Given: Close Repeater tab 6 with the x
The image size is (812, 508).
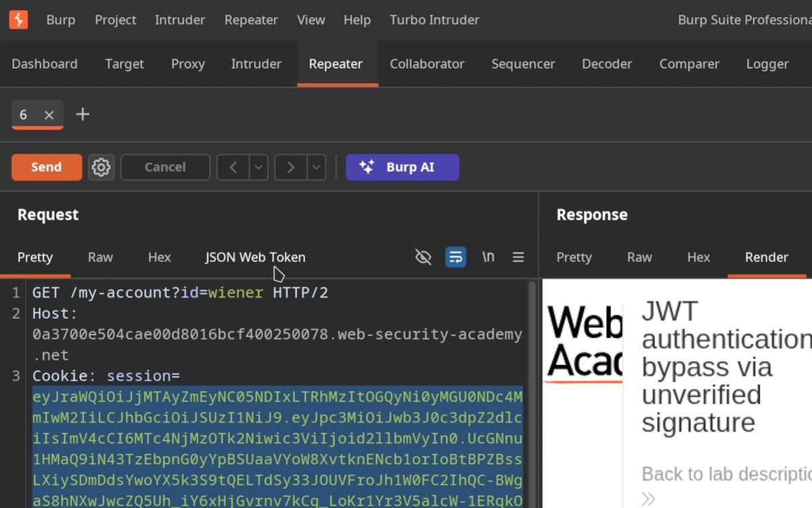Looking at the screenshot, I should [49, 115].
